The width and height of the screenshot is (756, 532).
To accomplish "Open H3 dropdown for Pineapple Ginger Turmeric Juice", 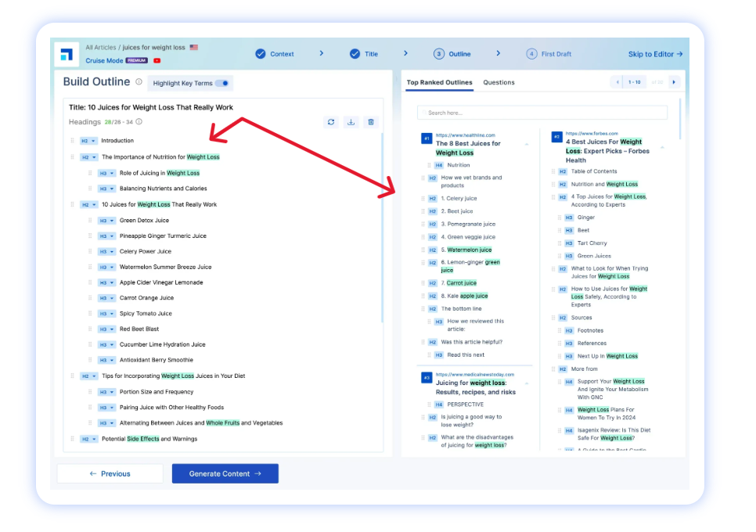I will click(x=106, y=236).
